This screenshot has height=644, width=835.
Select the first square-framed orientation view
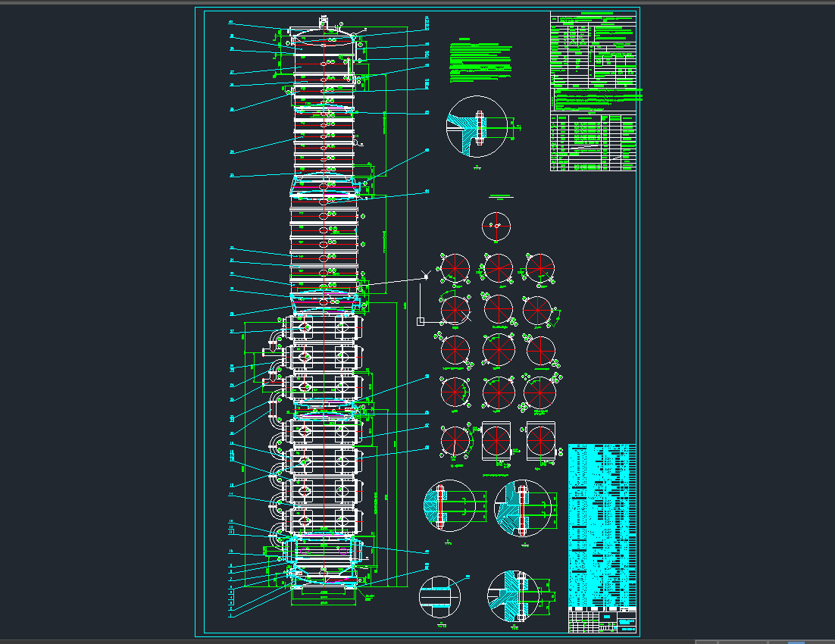coord(496,440)
